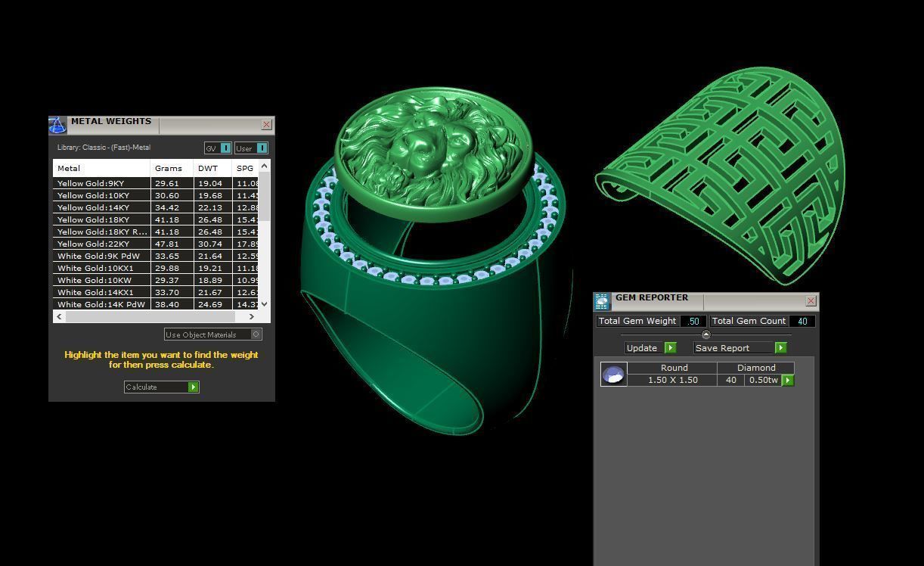Viewport: 924px width, 566px height.
Task: Select the White Gold:10KX1 row
Action: [156, 268]
